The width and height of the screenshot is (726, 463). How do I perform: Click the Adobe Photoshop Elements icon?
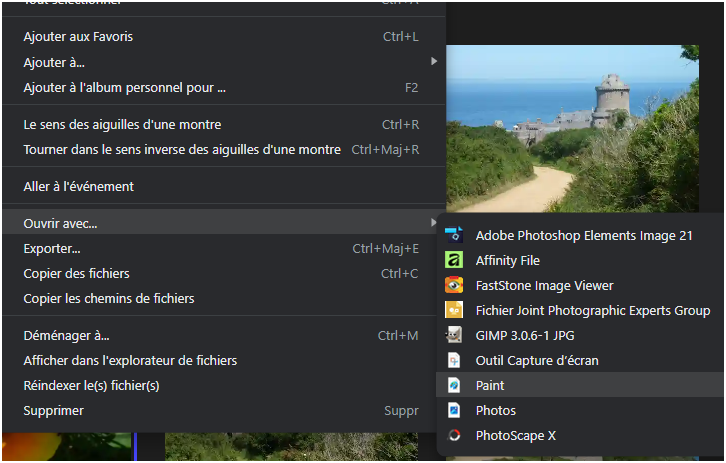(x=454, y=235)
